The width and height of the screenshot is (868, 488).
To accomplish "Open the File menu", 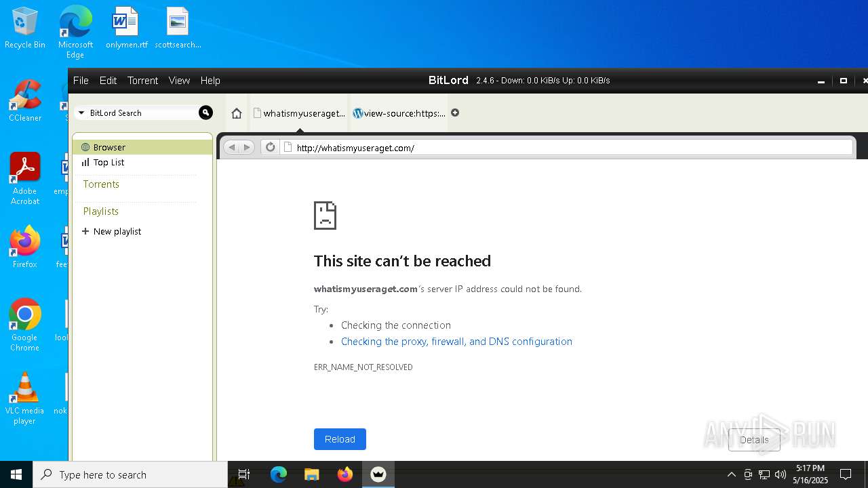I will pos(81,80).
